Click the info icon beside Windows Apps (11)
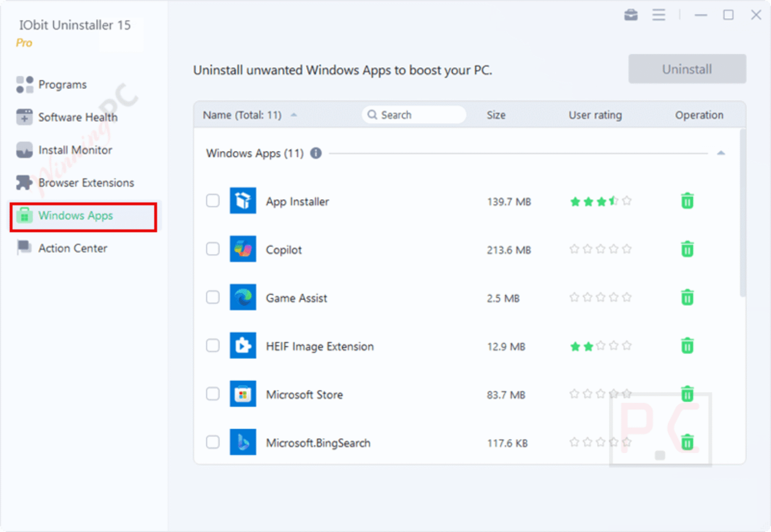The height and width of the screenshot is (532, 771). pyautogui.click(x=316, y=153)
